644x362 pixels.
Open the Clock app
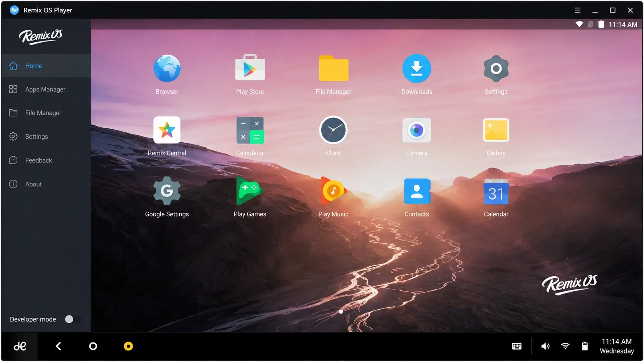click(334, 130)
